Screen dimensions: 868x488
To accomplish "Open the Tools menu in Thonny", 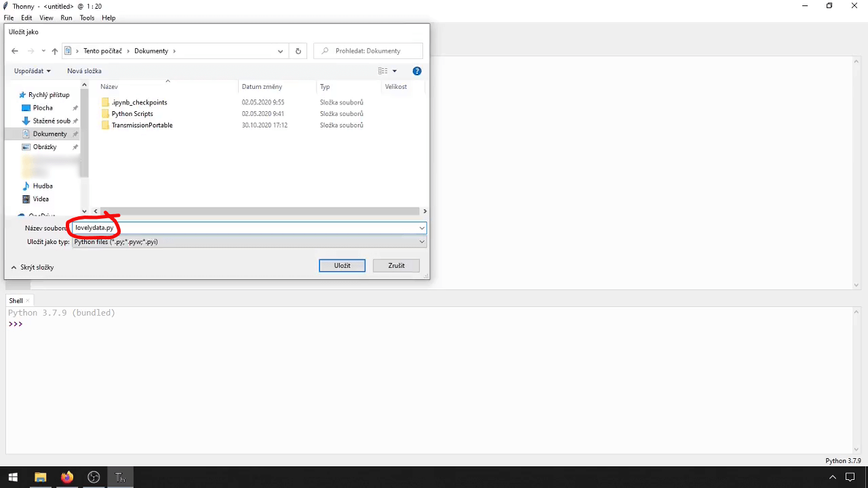I will pyautogui.click(x=87, y=18).
